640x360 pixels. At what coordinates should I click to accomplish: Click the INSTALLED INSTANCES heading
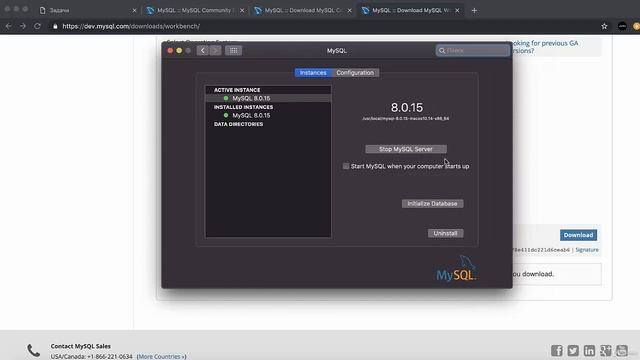coord(244,107)
